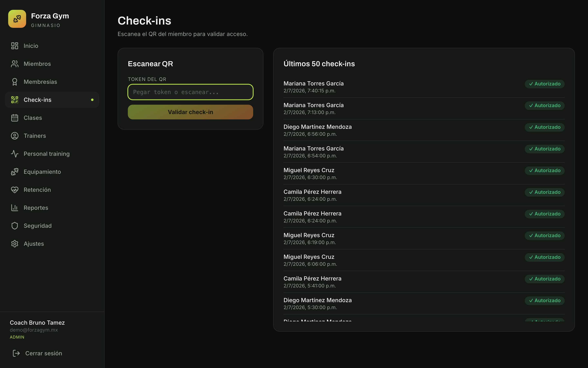The image size is (588, 368).
Task: Click the ADMIN role label
Action: click(17, 337)
